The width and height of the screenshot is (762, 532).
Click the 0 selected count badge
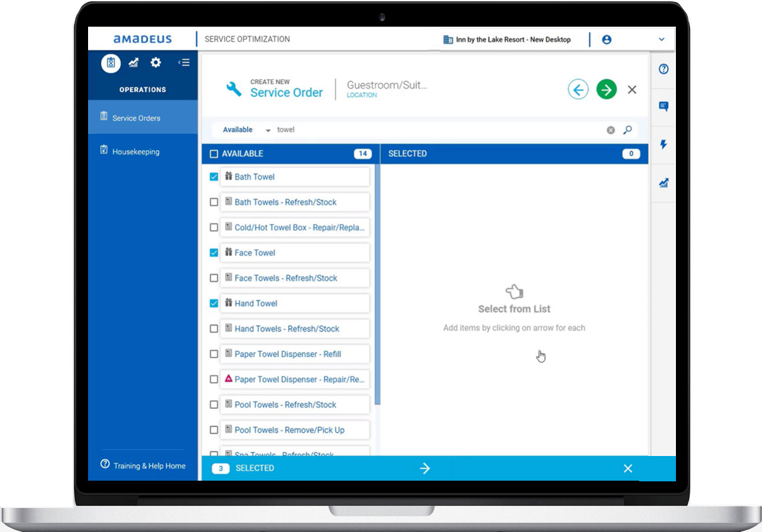tap(631, 154)
